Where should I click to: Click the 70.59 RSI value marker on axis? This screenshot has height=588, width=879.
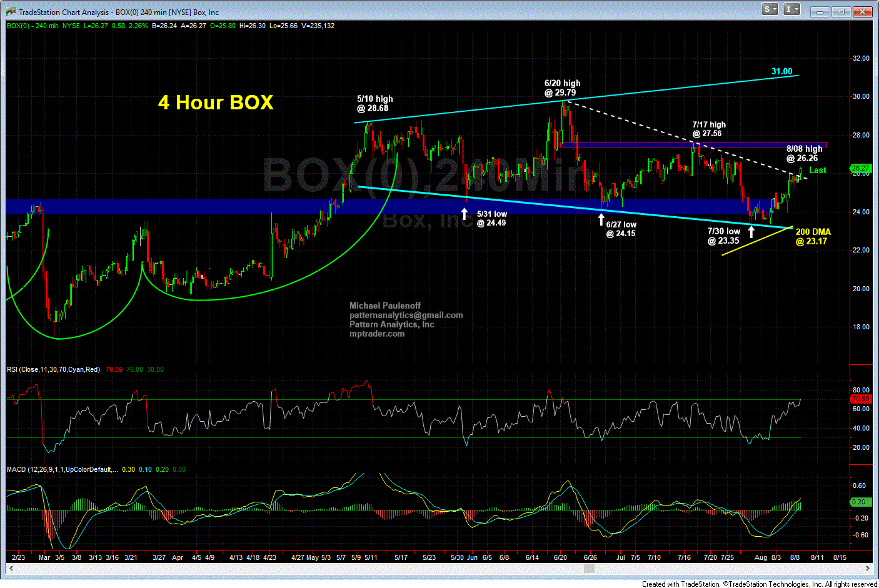pyautogui.click(x=860, y=399)
